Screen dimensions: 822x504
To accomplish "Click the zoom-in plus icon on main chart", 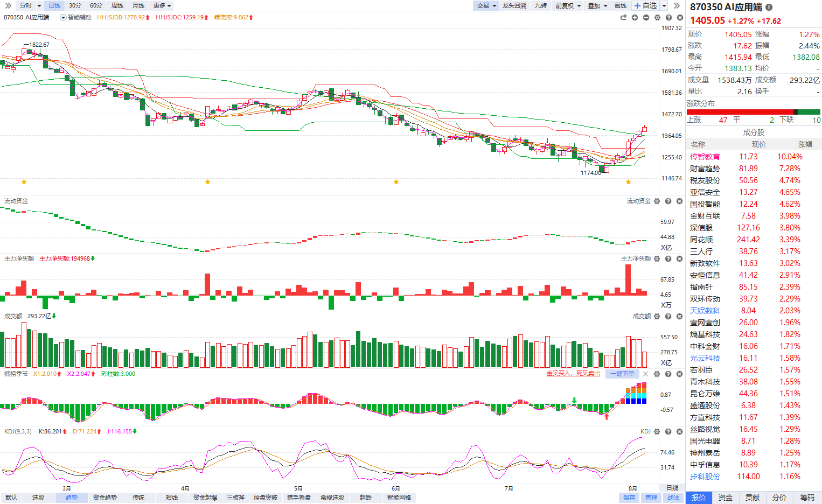I will pyautogui.click(x=635, y=18).
